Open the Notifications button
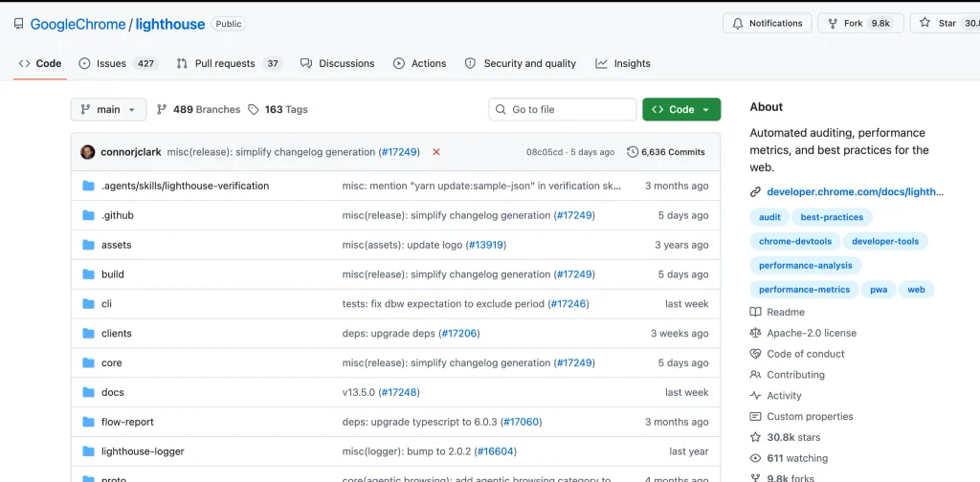The height and width of the screenshot is (482, 980). 767,23
